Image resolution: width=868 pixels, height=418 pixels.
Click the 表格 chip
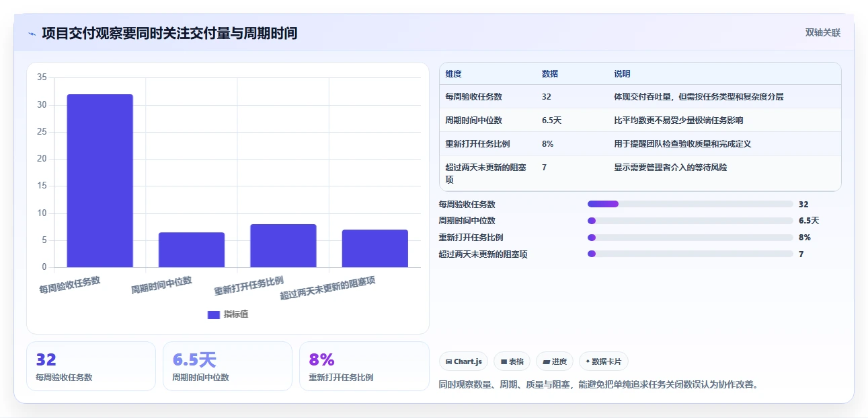click(512, 361)
